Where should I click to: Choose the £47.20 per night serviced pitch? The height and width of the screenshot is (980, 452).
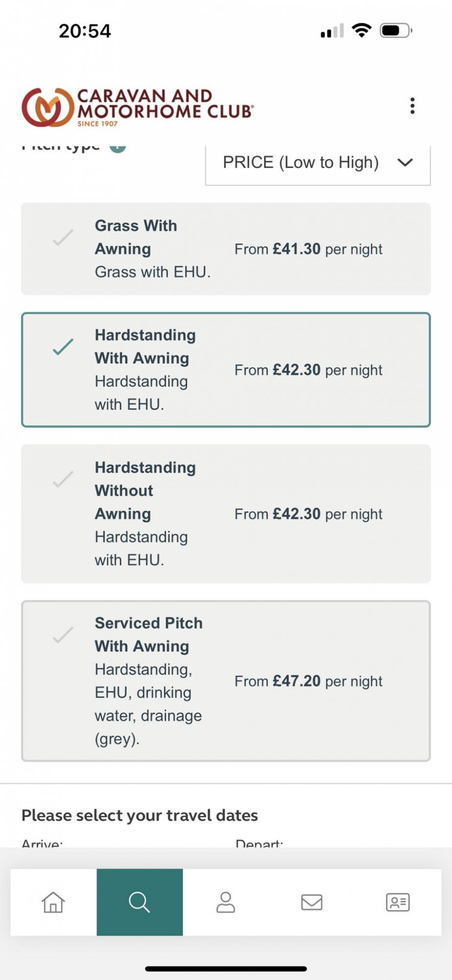(x=309, y=681)
